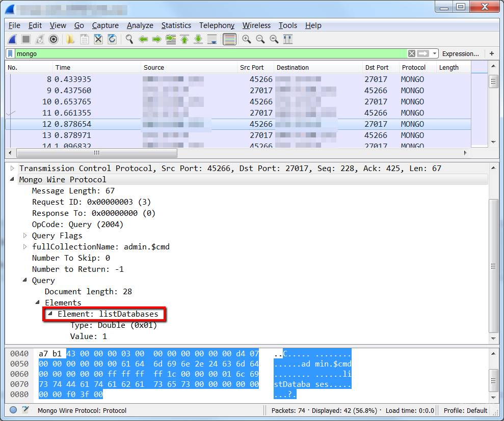Image resolution: width=504 pixels, height=421 pixels.
Task: Open the Wireless menu
Action: coord(256,25)
